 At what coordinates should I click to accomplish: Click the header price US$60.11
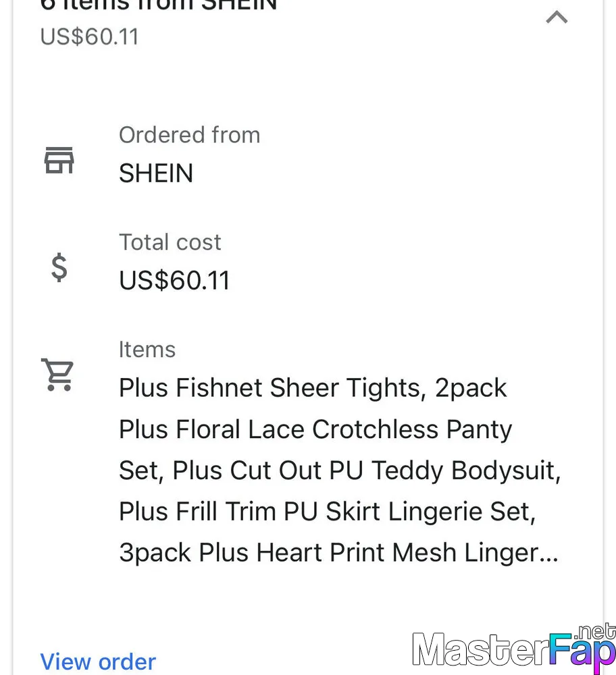(89, 36)
